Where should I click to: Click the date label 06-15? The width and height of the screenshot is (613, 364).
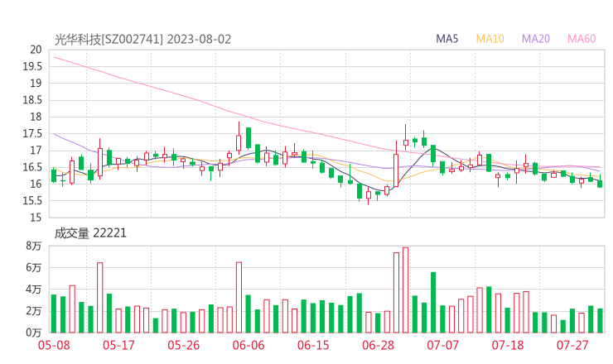click(x=313, y=345)
